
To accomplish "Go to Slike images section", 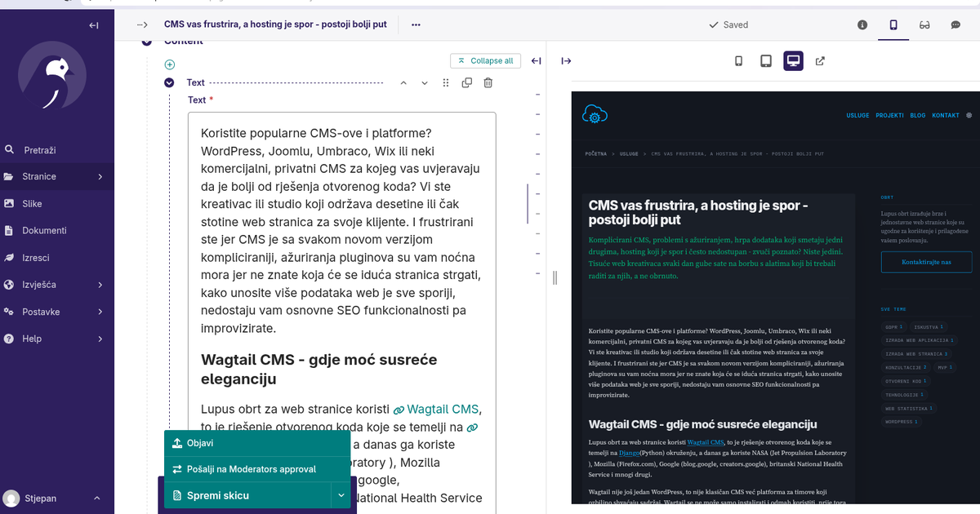I will pos(57,203).
